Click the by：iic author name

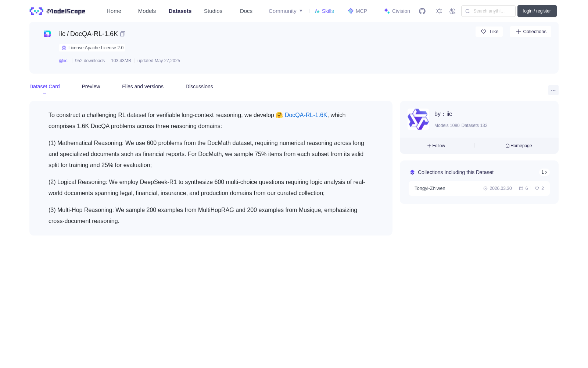(x=443, y=114)
